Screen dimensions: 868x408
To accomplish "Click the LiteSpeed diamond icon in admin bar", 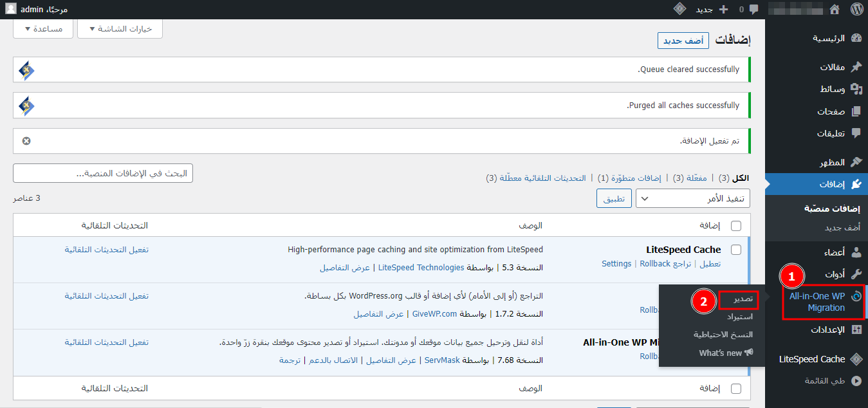I will pos(679,9).
